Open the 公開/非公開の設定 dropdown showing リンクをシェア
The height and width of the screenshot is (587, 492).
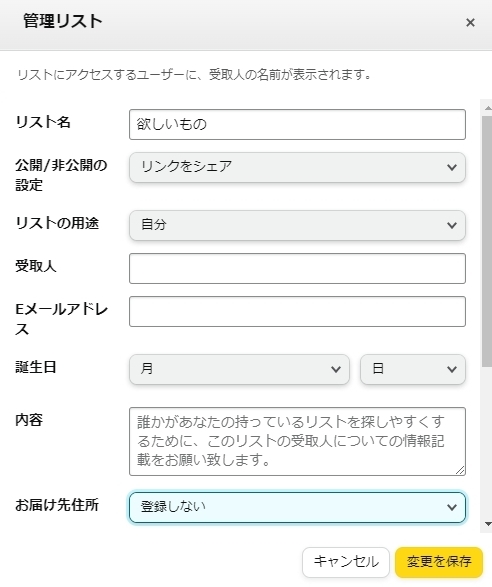click(297, 167)
